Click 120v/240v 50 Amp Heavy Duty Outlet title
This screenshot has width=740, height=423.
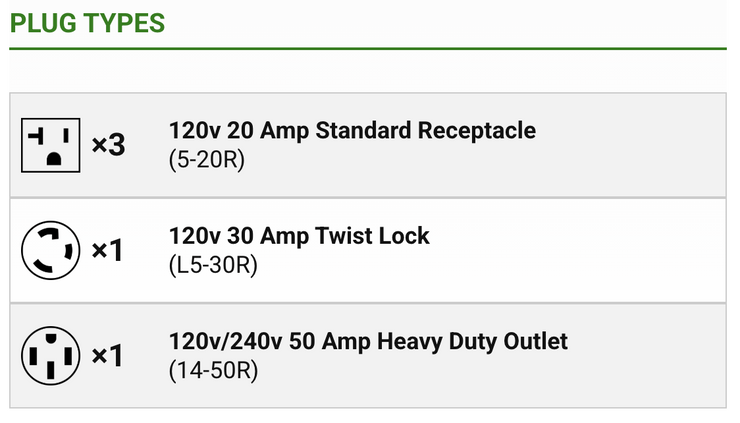point(369,341)
